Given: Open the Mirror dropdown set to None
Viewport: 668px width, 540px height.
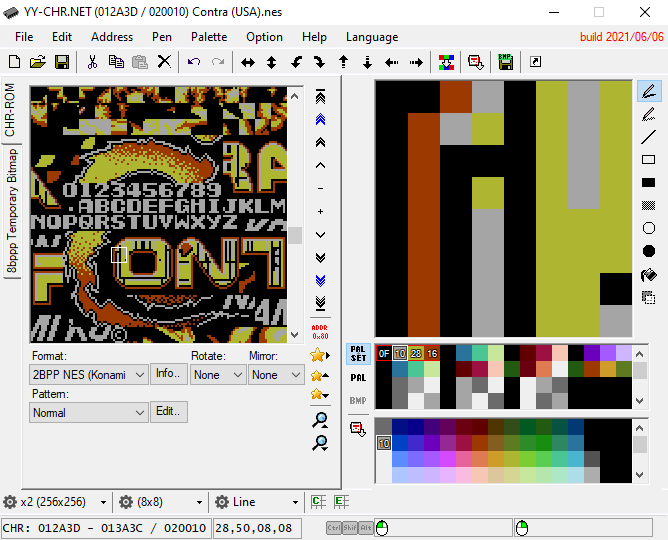Looking at the screenshot, I should [276, 375].
